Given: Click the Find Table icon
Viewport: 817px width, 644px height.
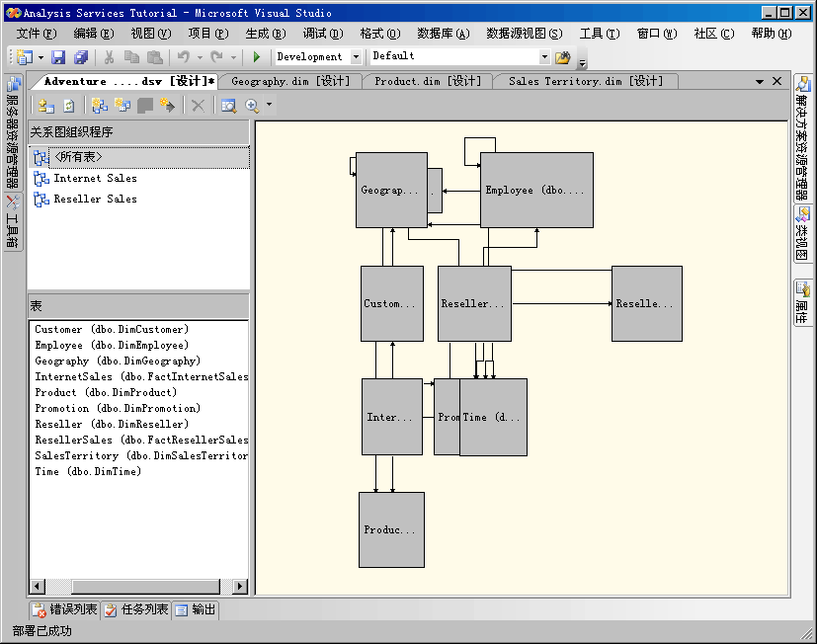Looking at the screenshot, I should [x=228, y=106].
